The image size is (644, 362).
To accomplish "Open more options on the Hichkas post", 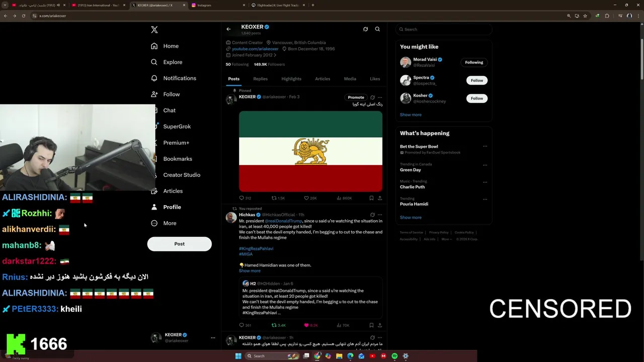I will pyautogui.click(x=380, y=215).
